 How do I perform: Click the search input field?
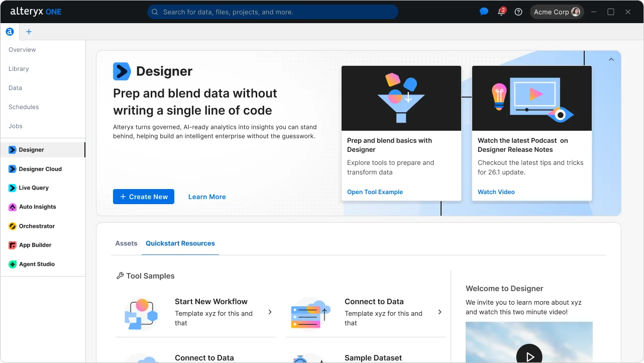pos(273,12)
